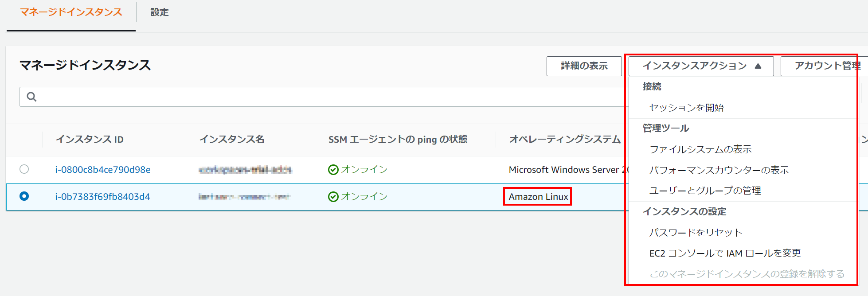Open the i-0b7383f69fb8403d4 instance link
Screen dimensions: 868x296
pos(102,196)
